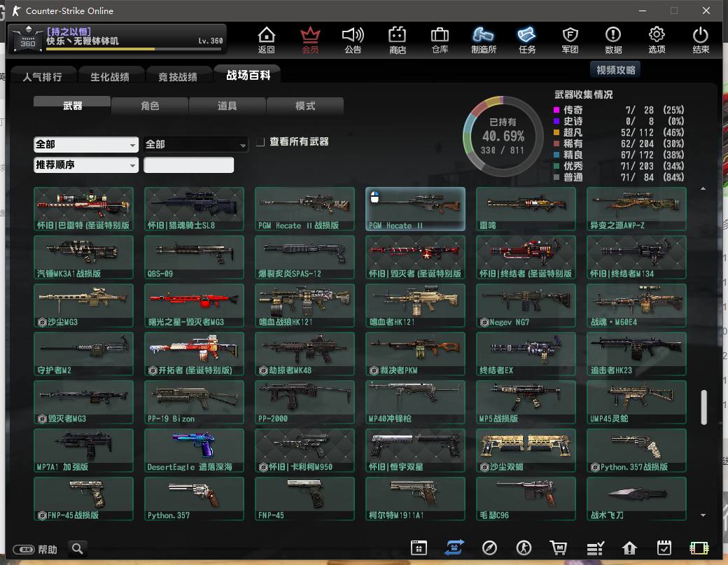
Task: Select the 角色 sub-tab
Action: (x=150, y=106)
